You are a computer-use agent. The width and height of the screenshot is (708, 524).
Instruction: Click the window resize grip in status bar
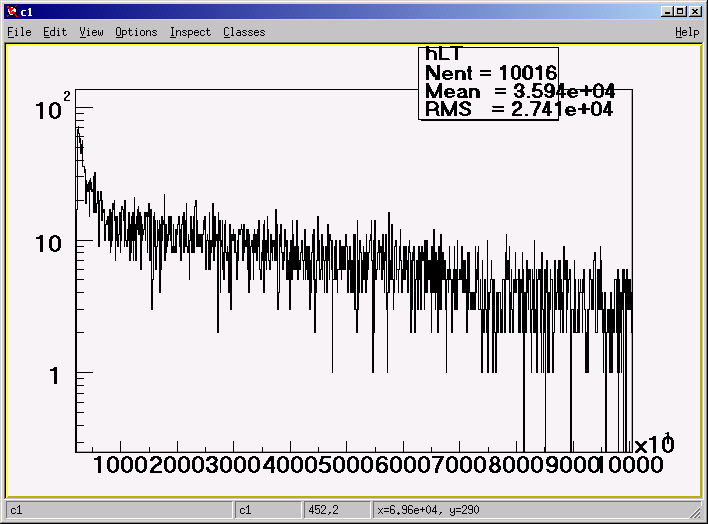pyautogui.click(x=695, y=512)
